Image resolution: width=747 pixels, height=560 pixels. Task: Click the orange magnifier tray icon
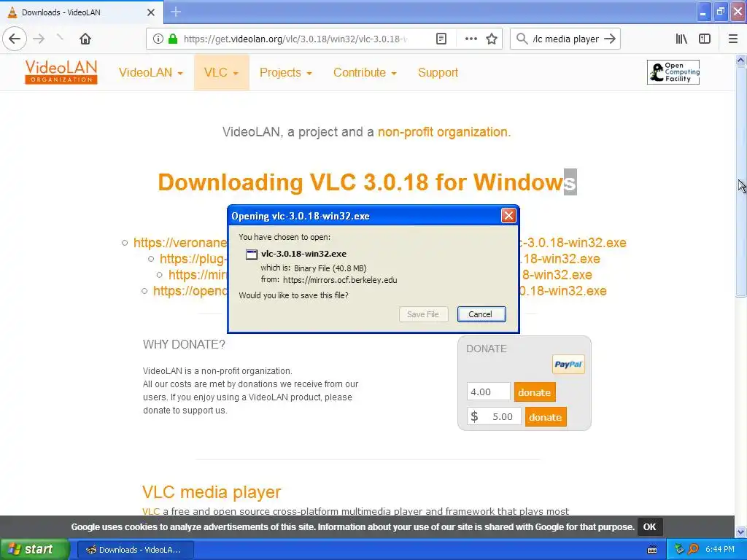(693, 550)
